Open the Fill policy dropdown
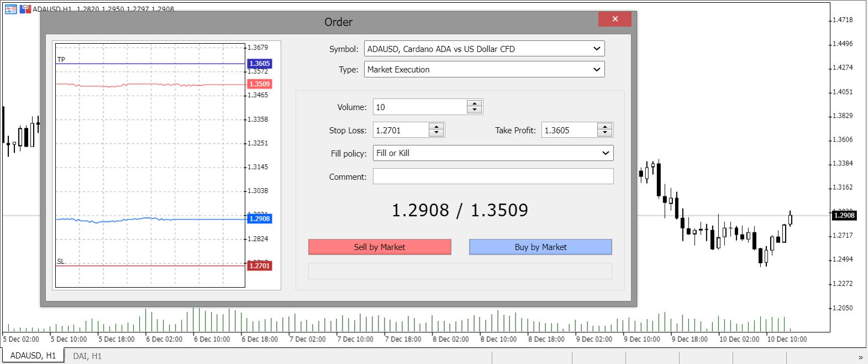This screenshot has height=364, width=868. point(606,153)
